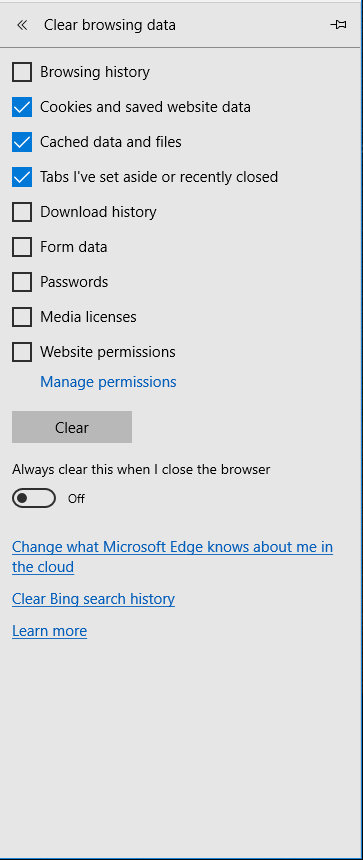Click the Clear browsing data title
Viewport: 363px width, 860px height.
point(110,25)
